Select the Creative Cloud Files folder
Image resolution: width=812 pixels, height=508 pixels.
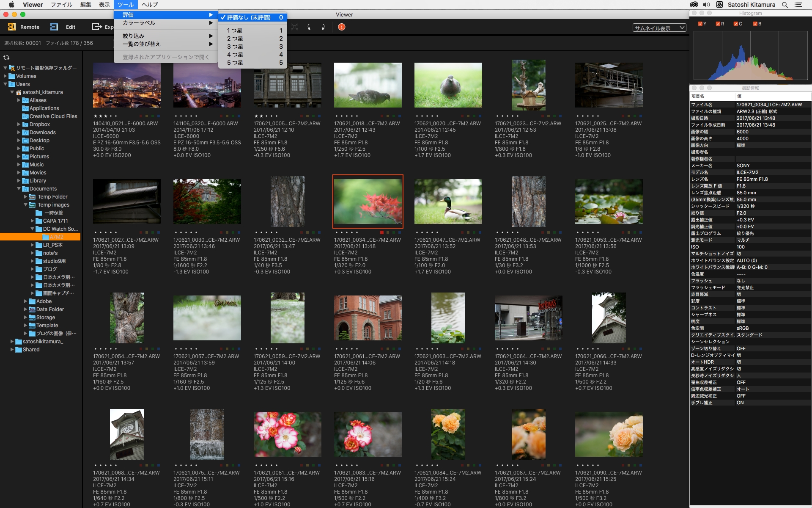(53, 116)
